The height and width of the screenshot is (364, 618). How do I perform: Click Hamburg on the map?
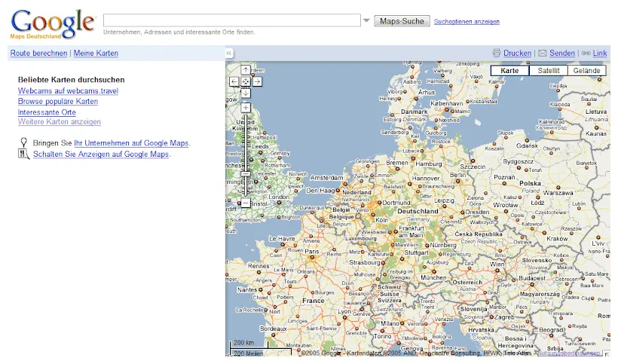click(x=429, y=164)
